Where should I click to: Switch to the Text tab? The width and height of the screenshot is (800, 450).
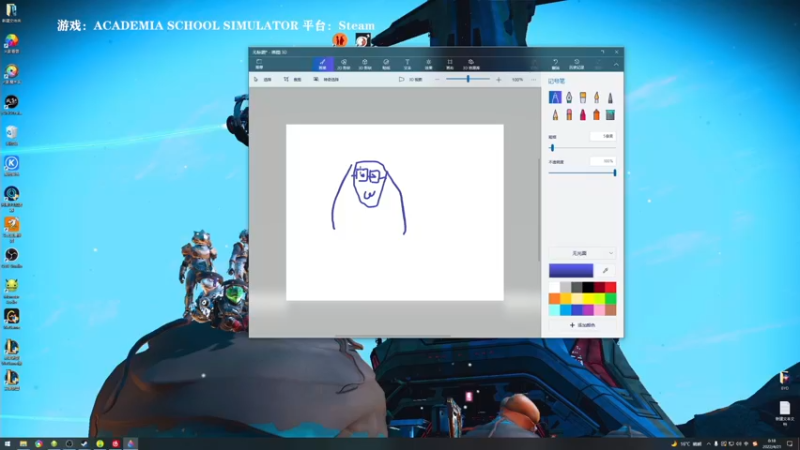(407, 64)
